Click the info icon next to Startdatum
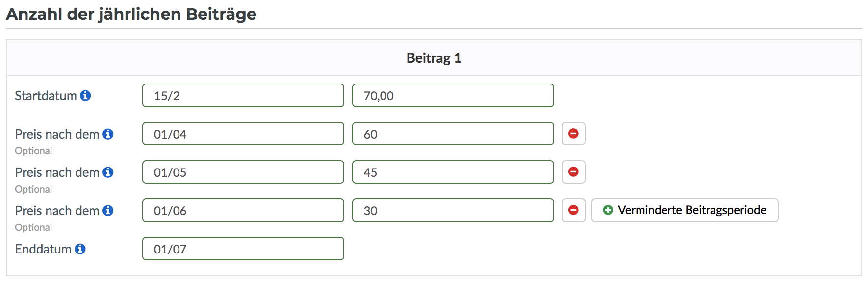 pyautogui.click(x=85, y=95)
